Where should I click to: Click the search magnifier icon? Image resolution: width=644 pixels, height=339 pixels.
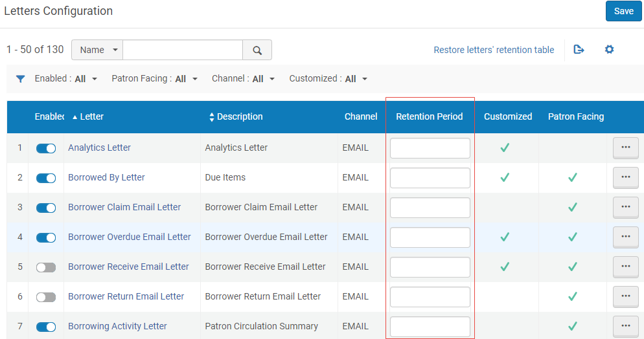point(257,50)
